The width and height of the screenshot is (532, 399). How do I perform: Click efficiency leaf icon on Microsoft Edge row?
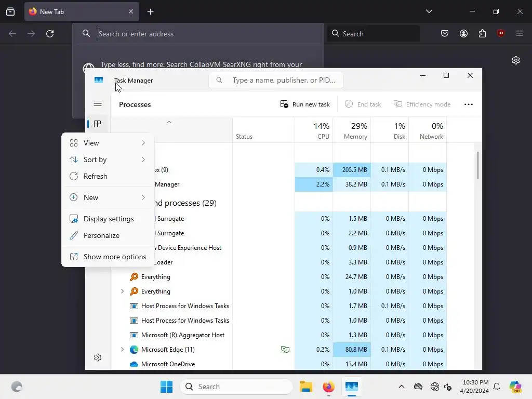pos(285,350)
